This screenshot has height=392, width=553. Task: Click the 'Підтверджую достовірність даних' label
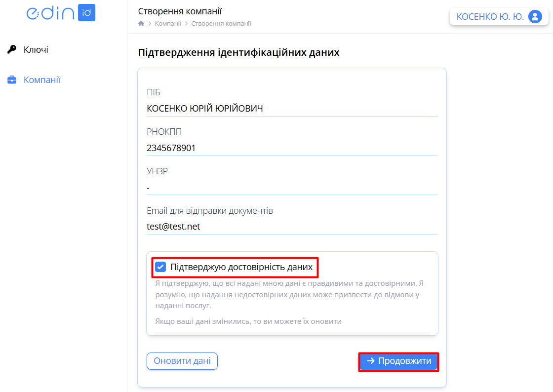241,267
